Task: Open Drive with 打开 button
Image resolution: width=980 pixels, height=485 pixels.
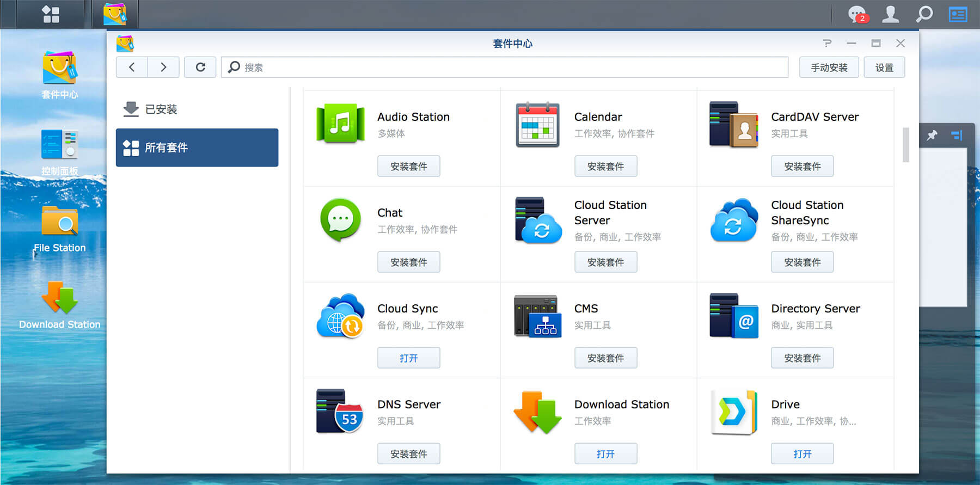Action: (803, 453)
